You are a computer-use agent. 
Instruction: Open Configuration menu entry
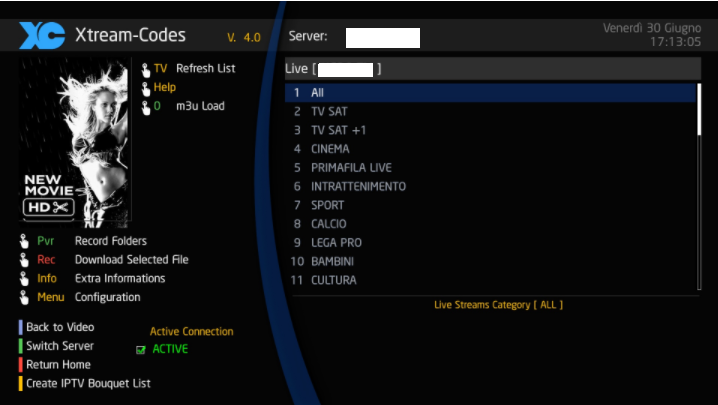(108, 297)
